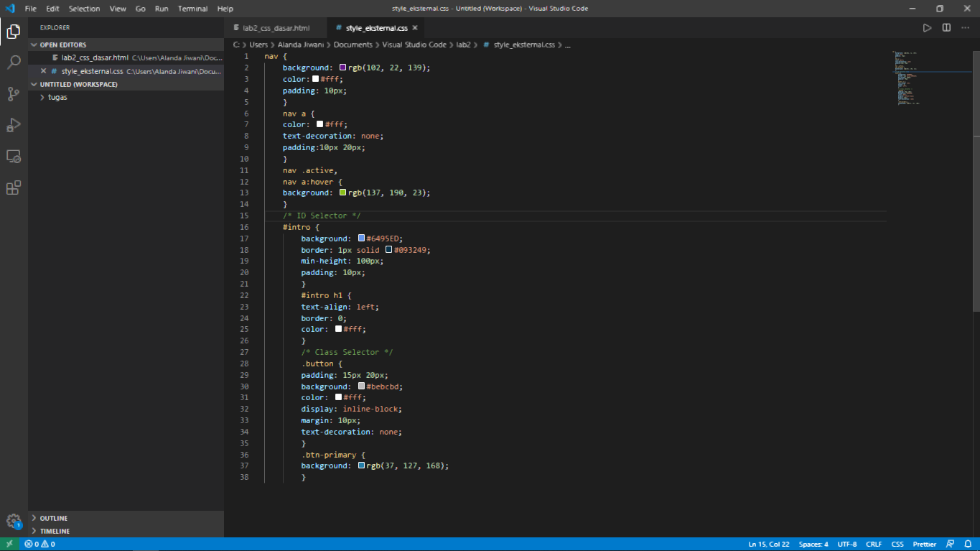Close the style_eksternal.css editor tab
The width and height of the screenshot is (980, 551).
tap(414, 28)
